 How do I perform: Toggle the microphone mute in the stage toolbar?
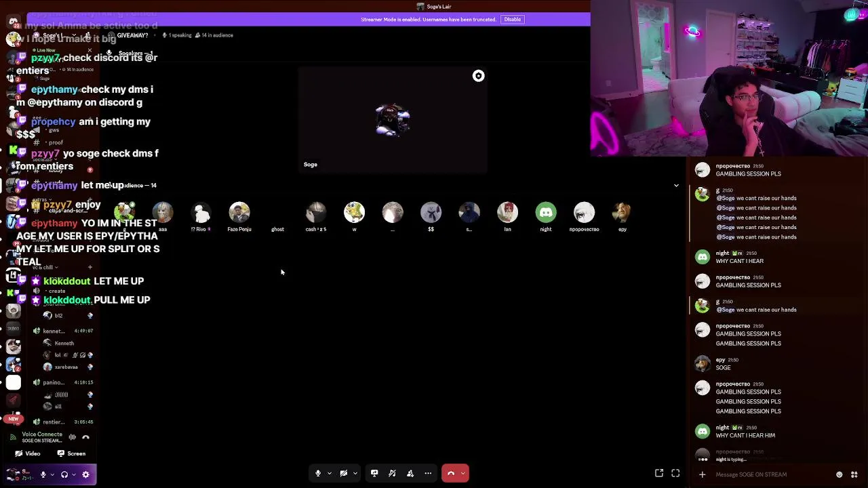tap(317, 473)
